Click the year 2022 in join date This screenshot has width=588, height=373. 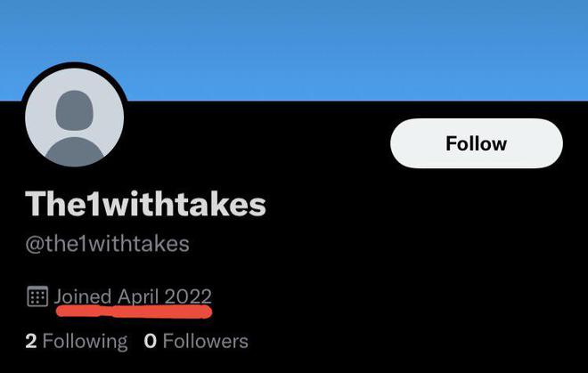tap(188, 296)
